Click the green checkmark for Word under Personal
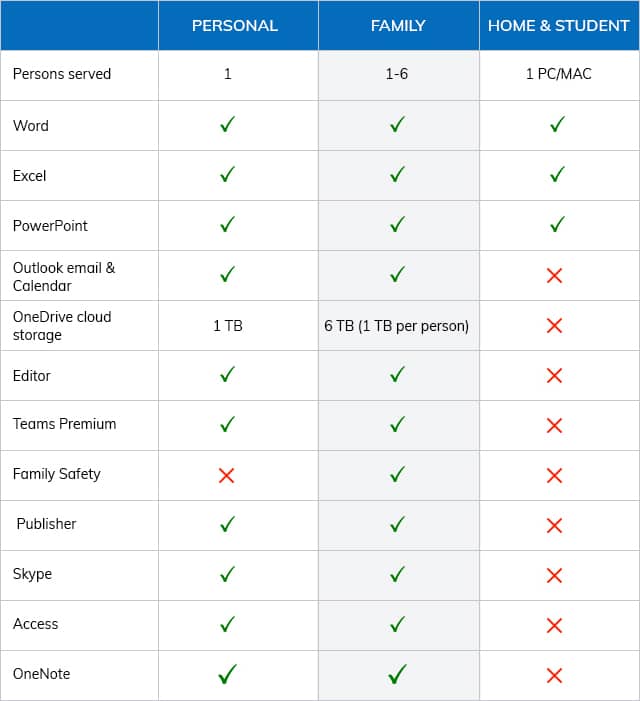640x701 pixels. (227, 124)
